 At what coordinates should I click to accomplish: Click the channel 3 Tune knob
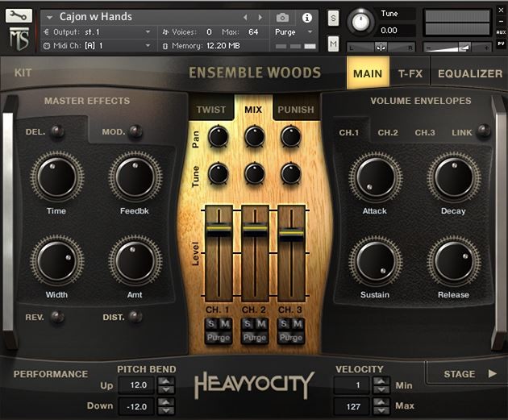(291, 173)
